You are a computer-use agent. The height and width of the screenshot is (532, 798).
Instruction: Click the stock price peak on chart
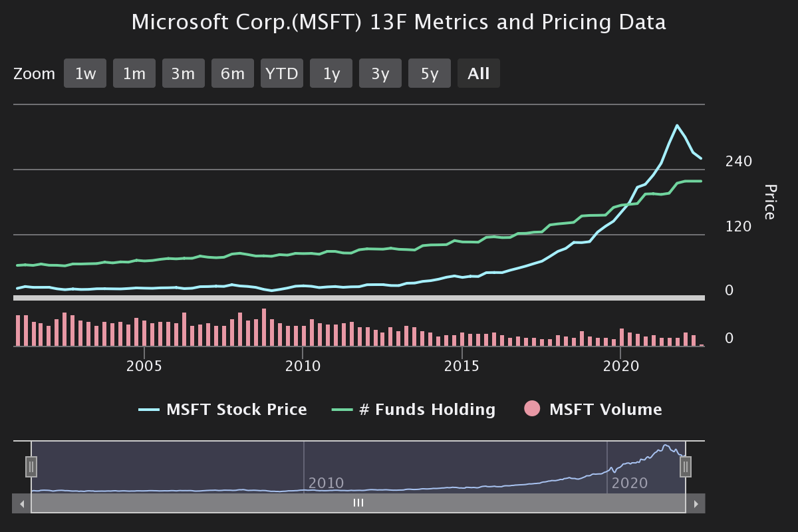pyautogui.click(x=677, y=125)
